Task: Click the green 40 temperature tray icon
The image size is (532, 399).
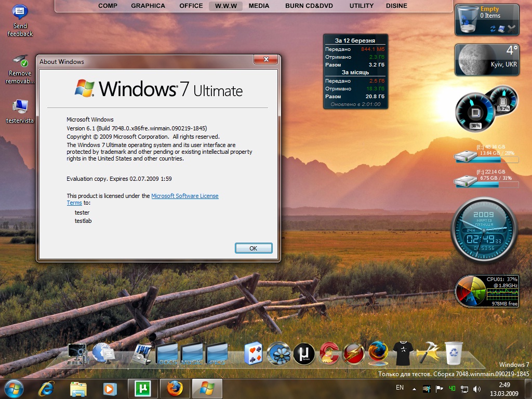Action: [x=452, y=389]
